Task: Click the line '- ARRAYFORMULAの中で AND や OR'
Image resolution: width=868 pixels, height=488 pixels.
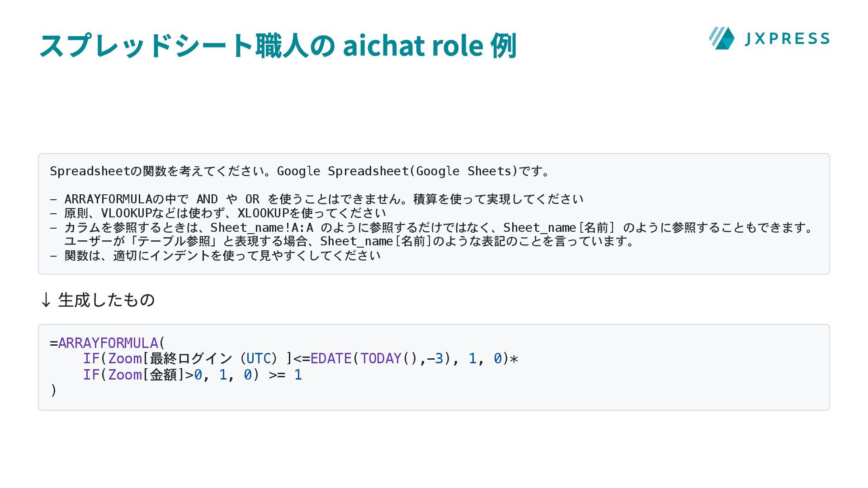Action: (316, 199)
